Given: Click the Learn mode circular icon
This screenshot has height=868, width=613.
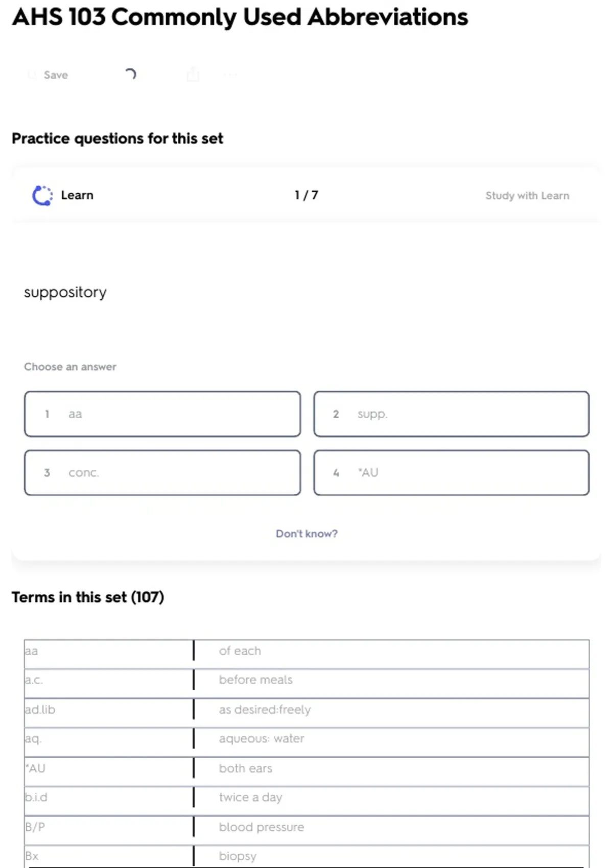Looking at the screenshot, I should click(x=42, y=196).
